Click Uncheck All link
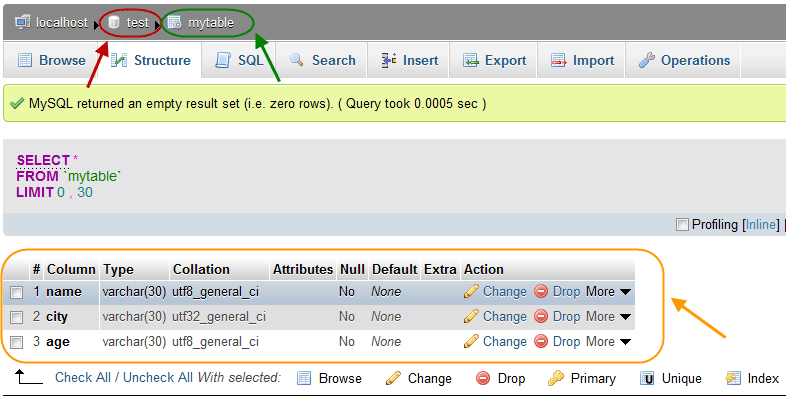 157,377
